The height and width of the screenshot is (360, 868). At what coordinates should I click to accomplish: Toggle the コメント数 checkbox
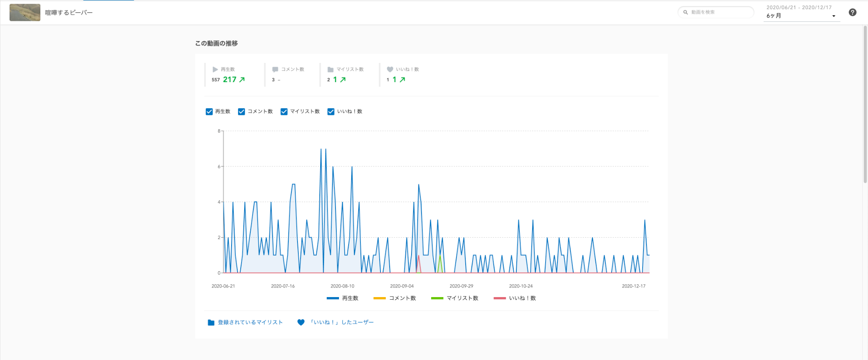pos(242,112)
